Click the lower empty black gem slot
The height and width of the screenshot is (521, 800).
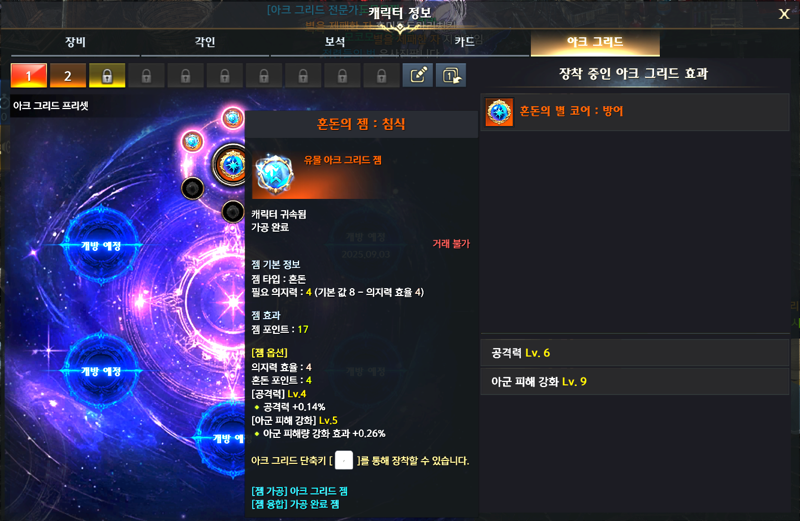point(233,211)
